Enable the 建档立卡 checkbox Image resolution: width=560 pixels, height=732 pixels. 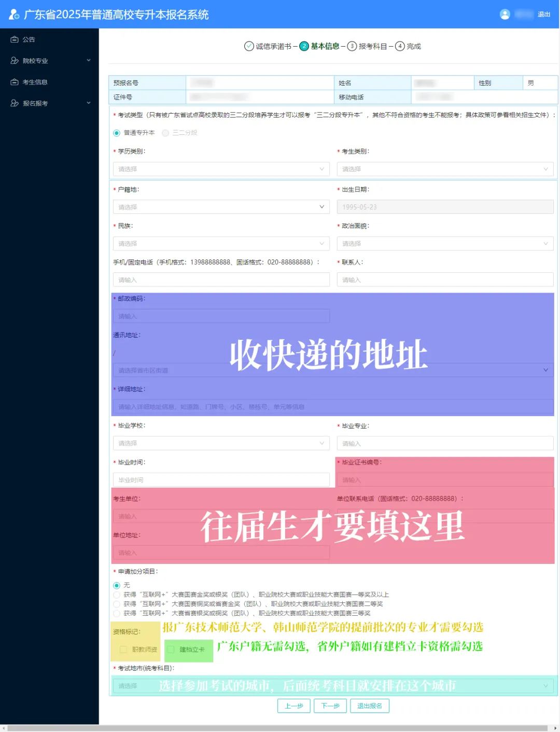pos(171,650)
